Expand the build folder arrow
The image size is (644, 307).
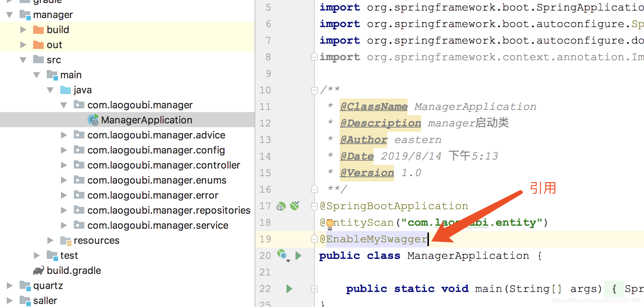tap(23, 30)
